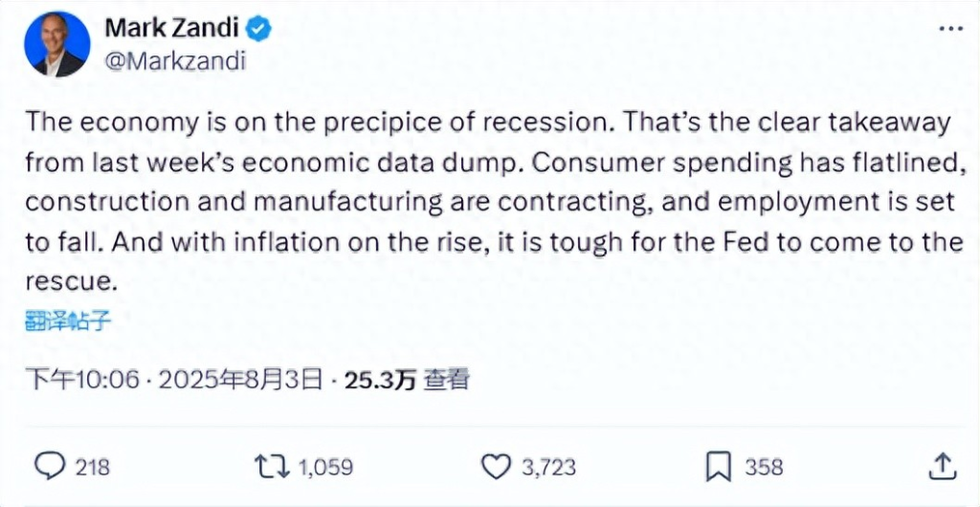The height and width of the screenshot is (507, 980).
Task: Open the 25.3万 查看 view count
Action: coord(406,379)
